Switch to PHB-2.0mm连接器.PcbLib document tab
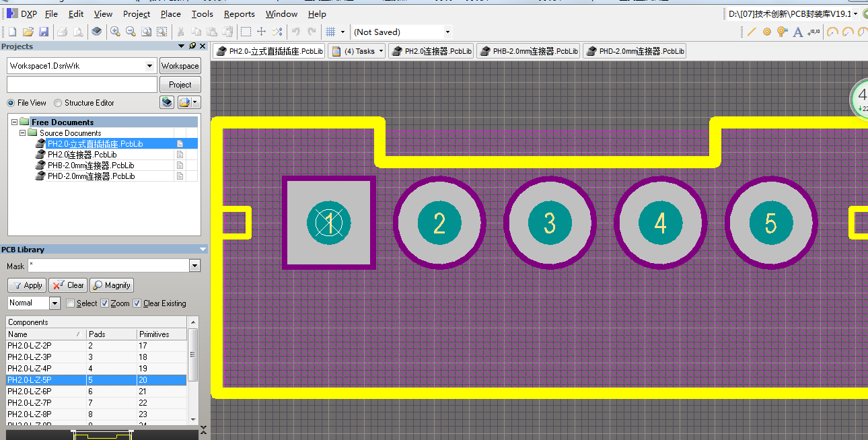The image size is (868, 440). point(528,51)
